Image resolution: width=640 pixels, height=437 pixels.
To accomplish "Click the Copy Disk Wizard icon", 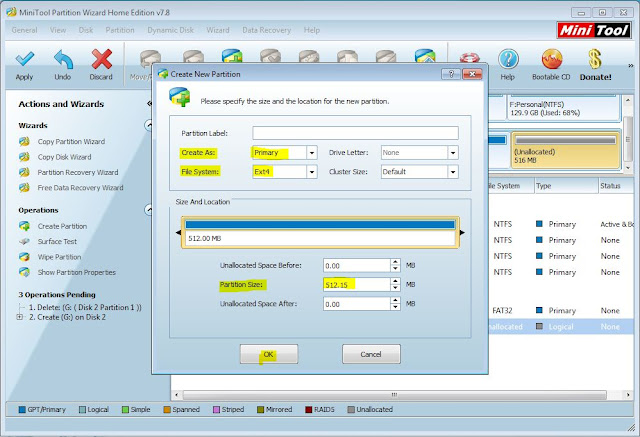I will (24, 157).
